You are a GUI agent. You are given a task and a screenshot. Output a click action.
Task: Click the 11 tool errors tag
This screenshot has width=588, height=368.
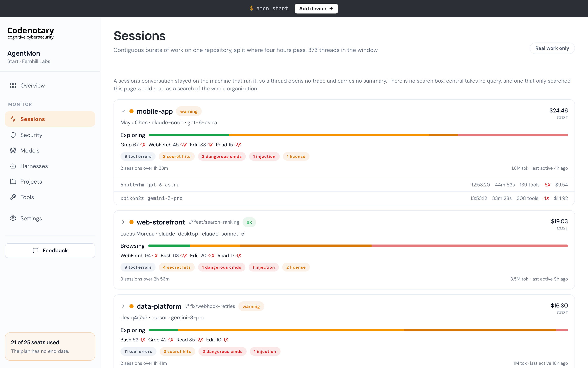pyautogui.click(x=138, y=351)
